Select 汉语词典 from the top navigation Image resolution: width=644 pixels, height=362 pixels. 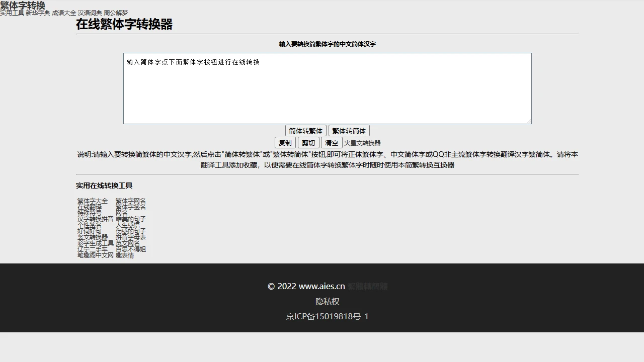click(x=90, y=13)
